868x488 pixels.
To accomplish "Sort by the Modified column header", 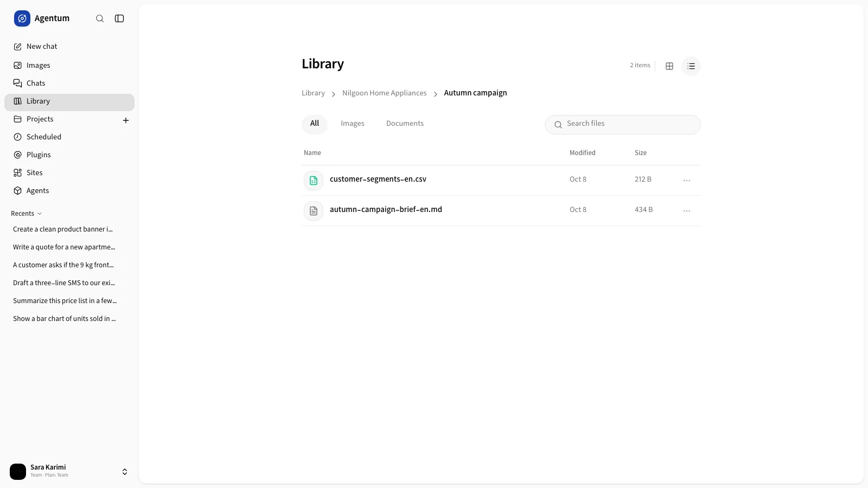I will 583,153.
